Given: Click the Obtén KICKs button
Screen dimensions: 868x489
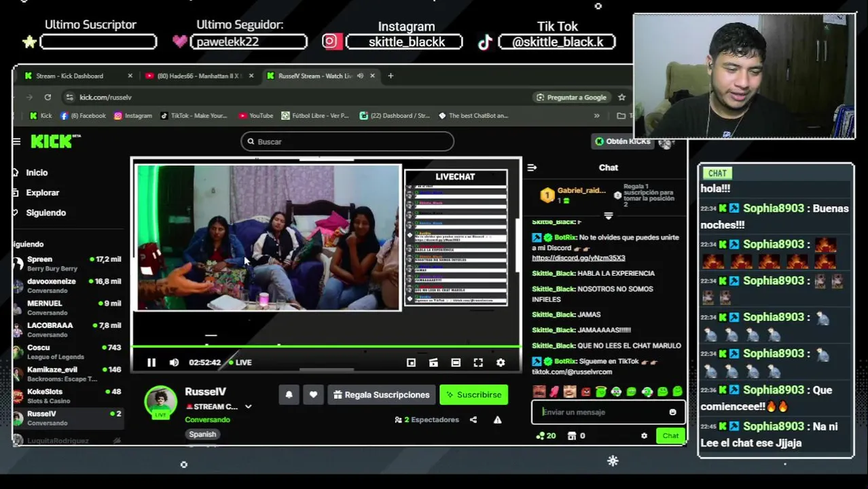Looking at the screenshot, I should tap(622, 141).
